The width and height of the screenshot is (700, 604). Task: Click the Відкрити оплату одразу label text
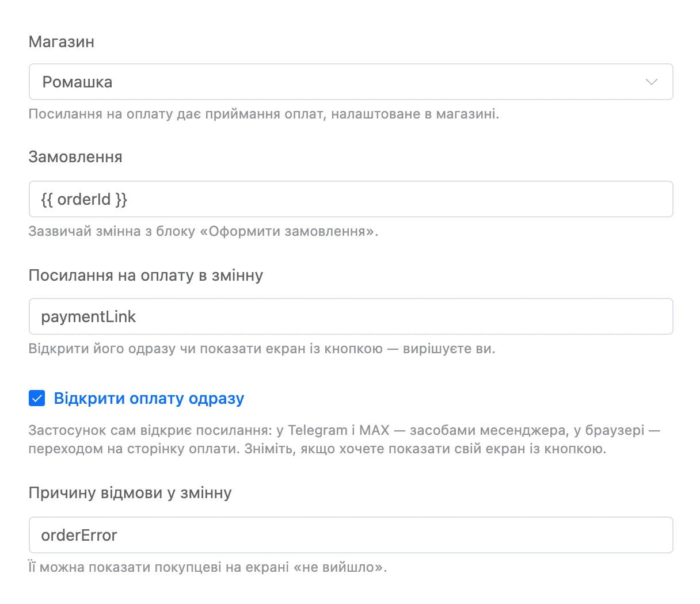149,398
